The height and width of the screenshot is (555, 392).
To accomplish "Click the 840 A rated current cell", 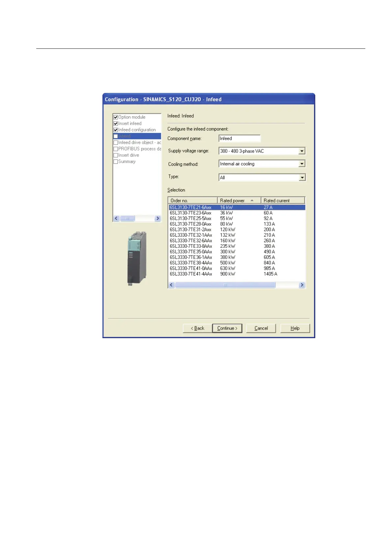I will 269,263.
